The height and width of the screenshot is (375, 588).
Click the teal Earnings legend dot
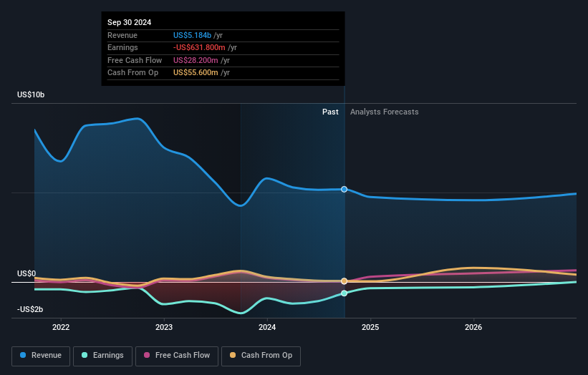pos(85,355)
